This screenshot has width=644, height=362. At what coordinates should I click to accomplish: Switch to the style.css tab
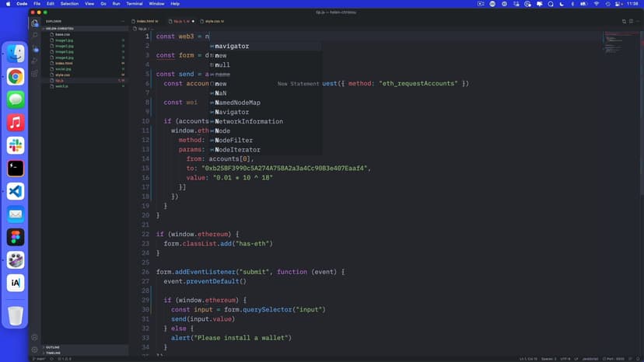(x=208, y=22)
